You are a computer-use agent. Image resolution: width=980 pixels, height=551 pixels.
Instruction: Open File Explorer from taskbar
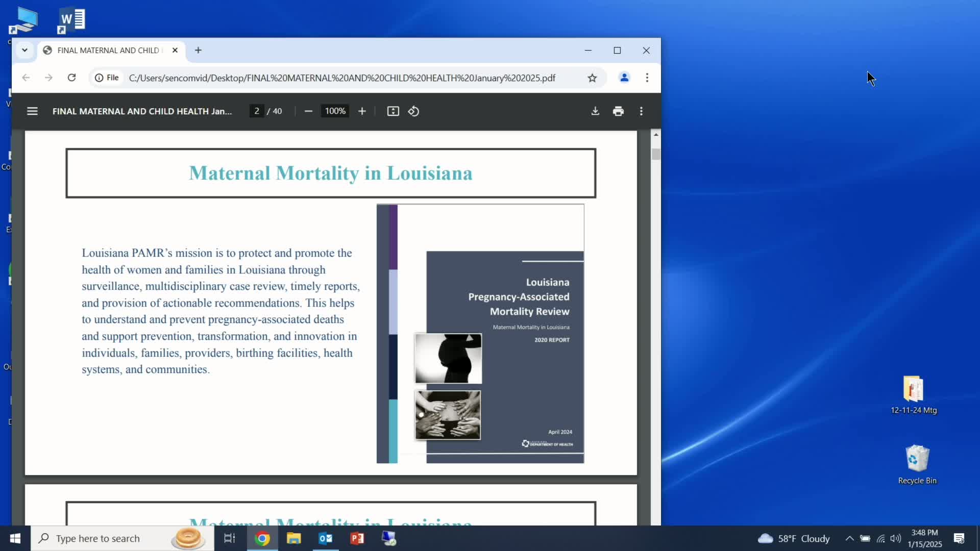(x=294, y=538)
